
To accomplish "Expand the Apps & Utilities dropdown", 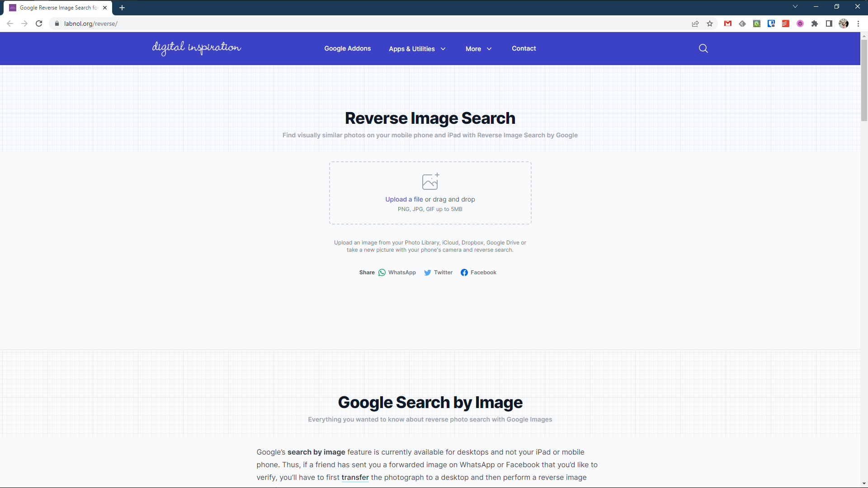I will click(x=417, y=49).
